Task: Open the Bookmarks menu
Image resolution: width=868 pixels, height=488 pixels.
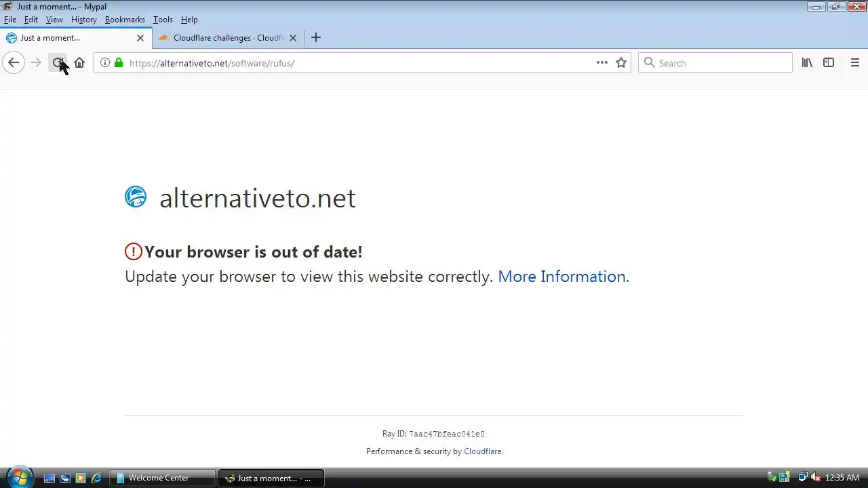Action: [125, 20]
